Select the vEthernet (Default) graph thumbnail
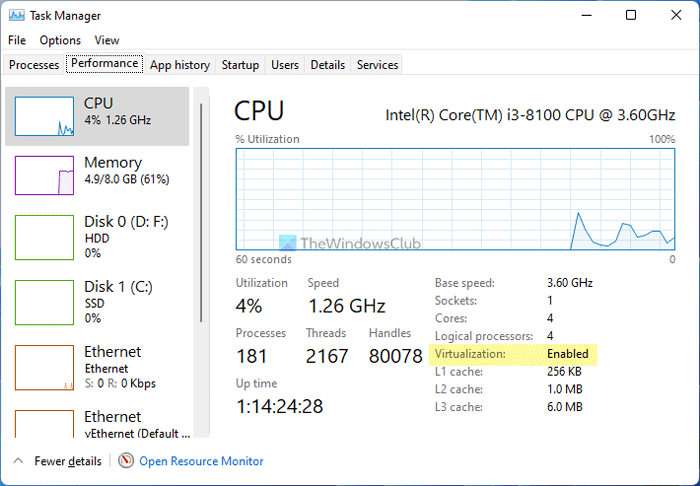The width and height of the screenshot is (700, 486). point(44,424)
